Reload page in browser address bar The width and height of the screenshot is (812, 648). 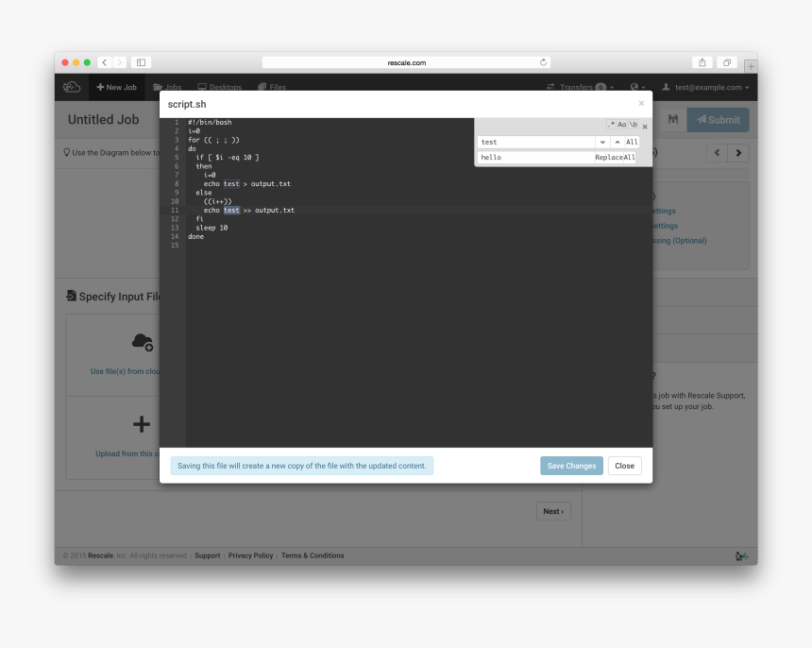point(543,62)
